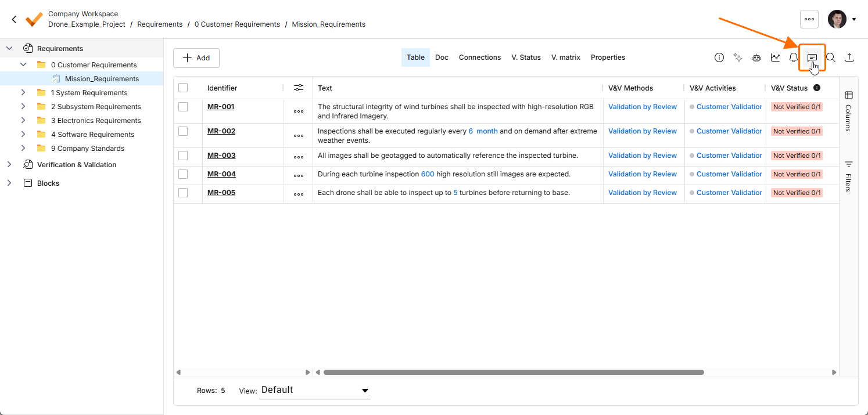The image size is (868, 415).
Task: Open the search magnifier icon
Action: 831,57
